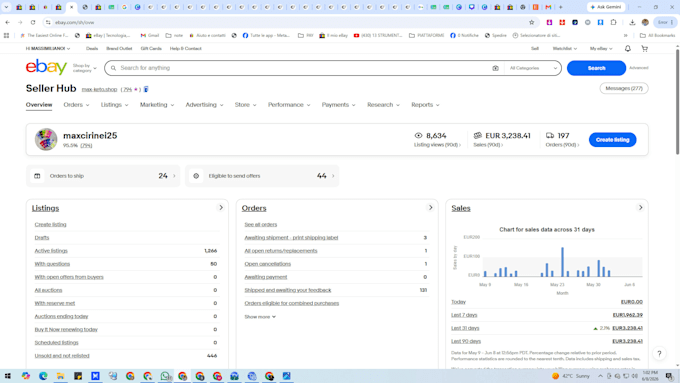
Task: Click the blue Search button
Action: 596,68
